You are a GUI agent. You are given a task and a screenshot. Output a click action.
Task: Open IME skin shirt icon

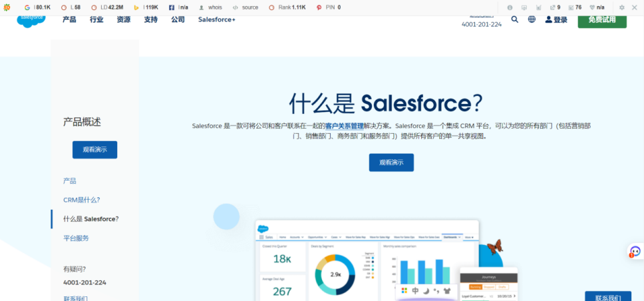click(447, 291)
